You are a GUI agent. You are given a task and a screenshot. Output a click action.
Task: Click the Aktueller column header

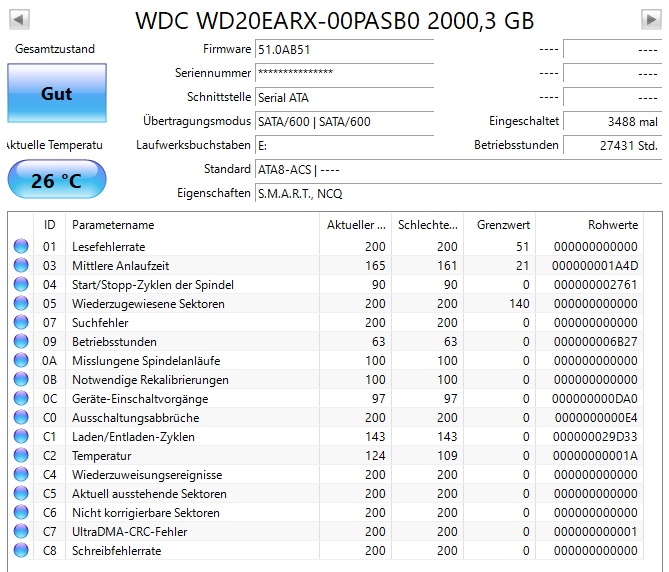(x=355, y=225)
